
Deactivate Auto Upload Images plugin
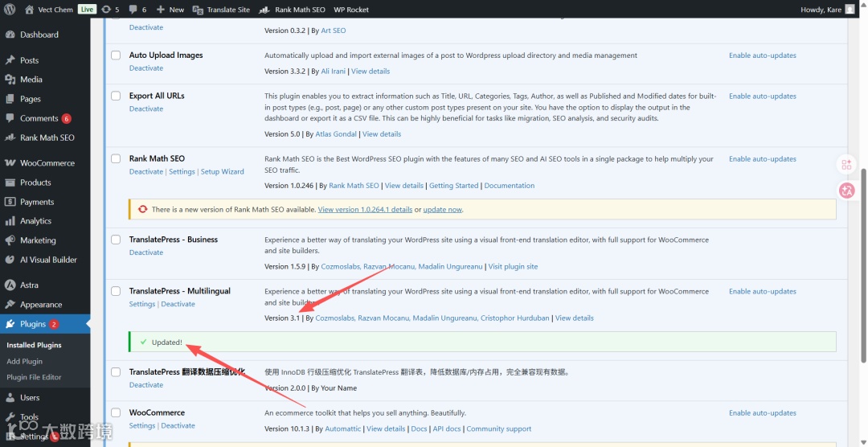click(146, 68)
